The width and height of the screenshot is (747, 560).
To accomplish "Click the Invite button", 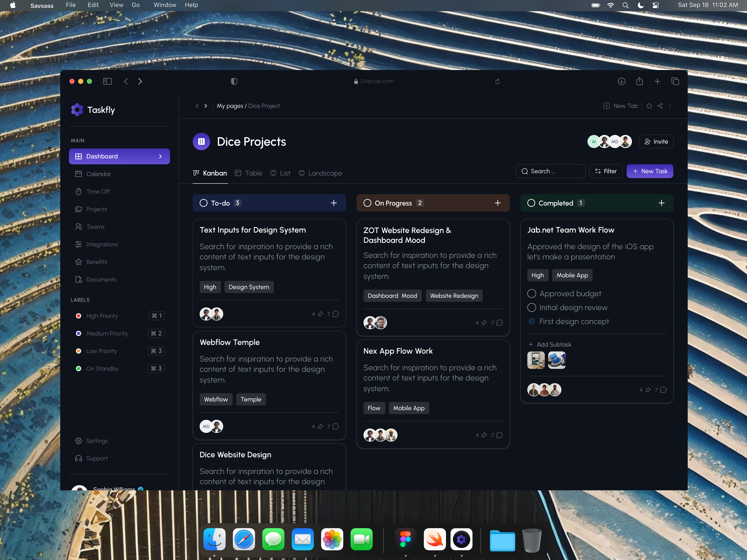I will [x=656, y=142].
